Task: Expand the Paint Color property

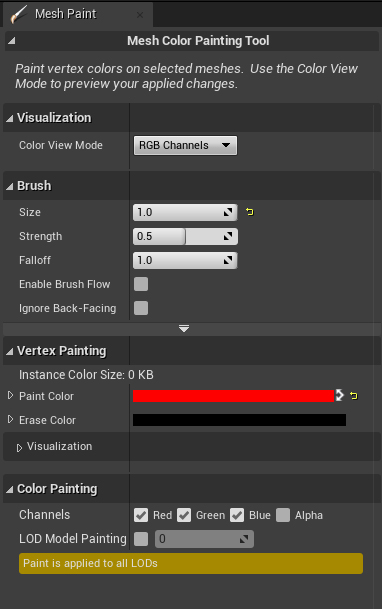Action: (x=10, y=396)
